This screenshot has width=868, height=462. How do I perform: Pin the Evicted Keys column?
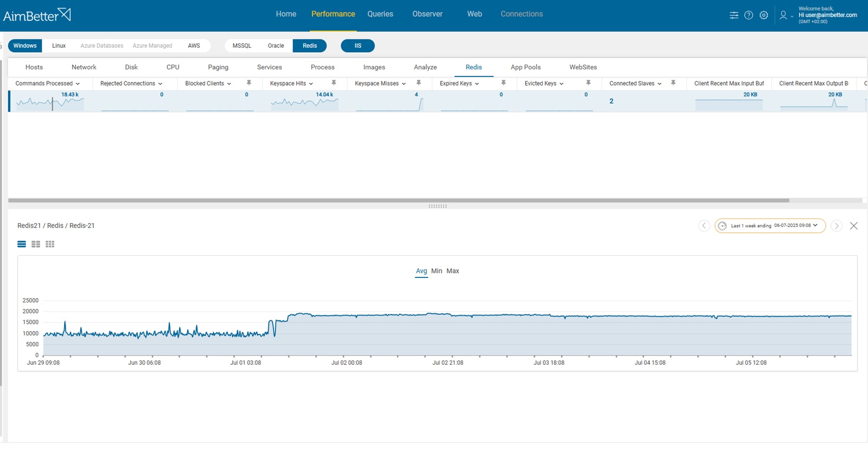pyautogui.click(x=588, y=83)
